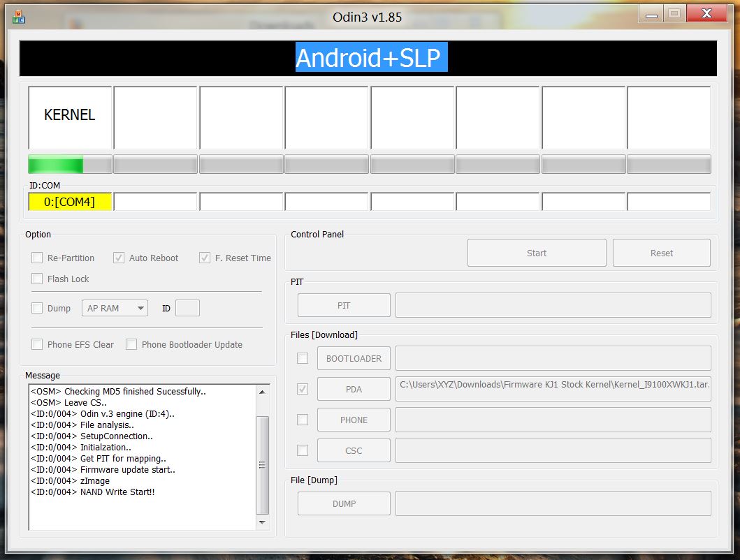Click the 'Initialzation..' log line
This screenshot has height=560, width=740.
click(x=80, y=448)
